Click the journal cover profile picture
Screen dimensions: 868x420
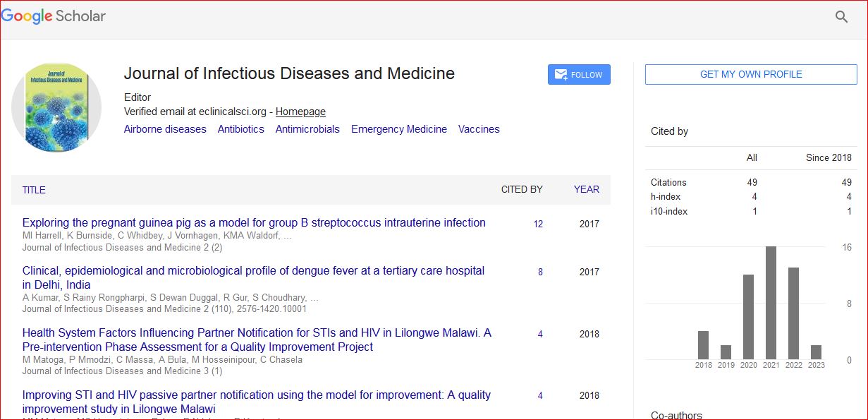tap(56, 107)
